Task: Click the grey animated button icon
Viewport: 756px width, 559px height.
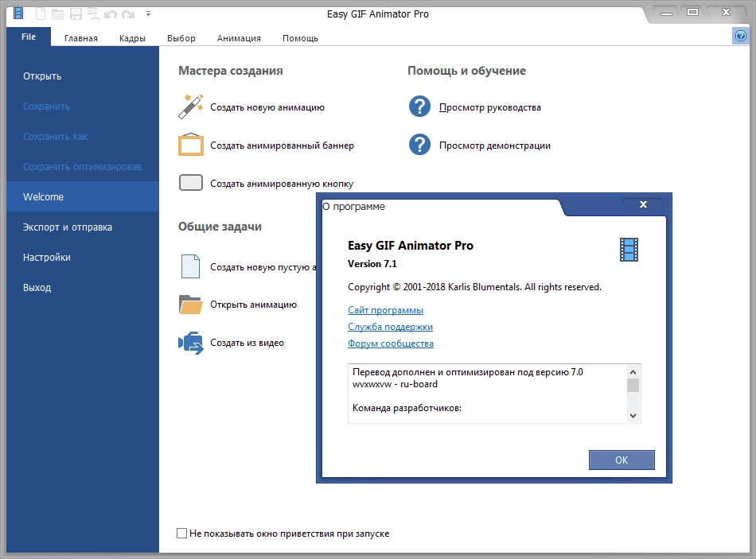Action: (191, 183)
